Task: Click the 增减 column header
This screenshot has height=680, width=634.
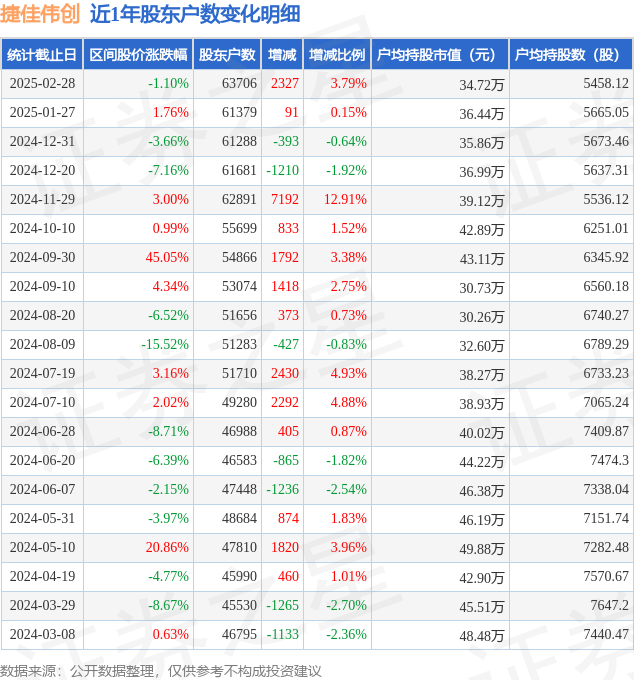Action: click(284, 55)
